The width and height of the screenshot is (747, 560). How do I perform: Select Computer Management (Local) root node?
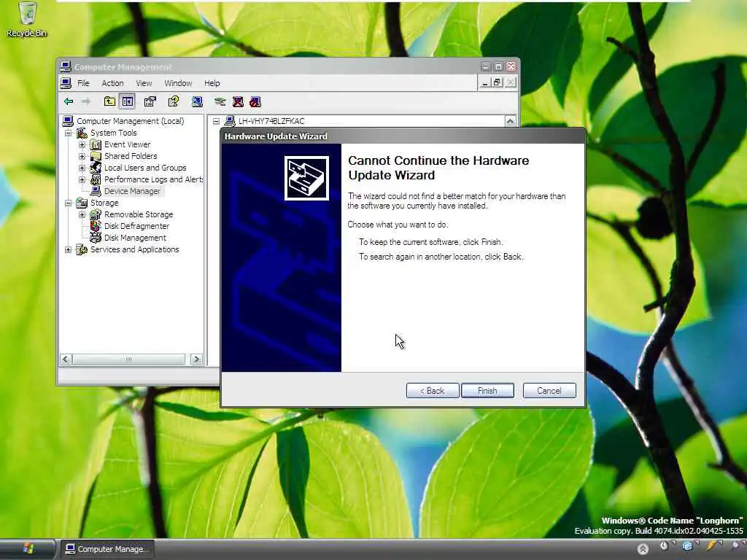pyautogui.click(x=130, y=121)
